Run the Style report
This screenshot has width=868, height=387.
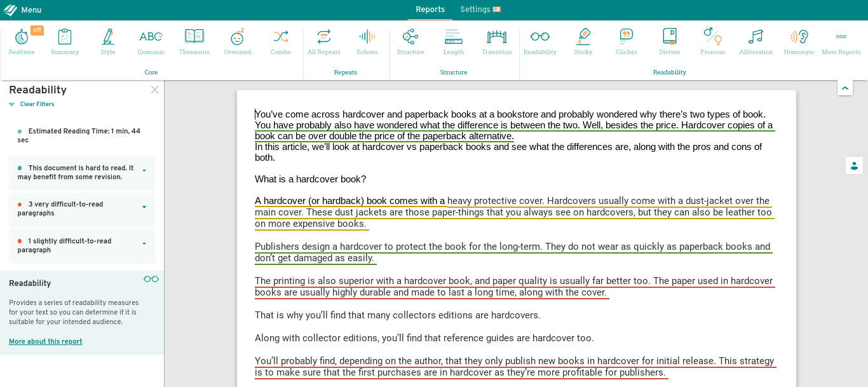108,41
